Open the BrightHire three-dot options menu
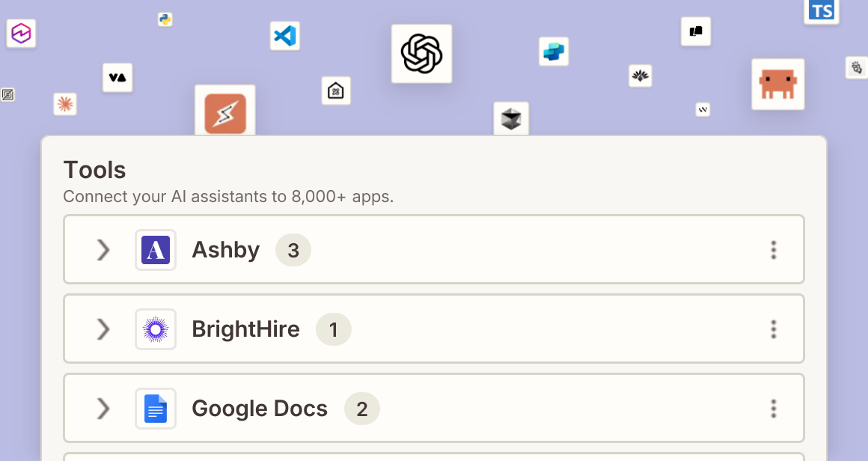The image size is (868, 461). coord(774,329)
